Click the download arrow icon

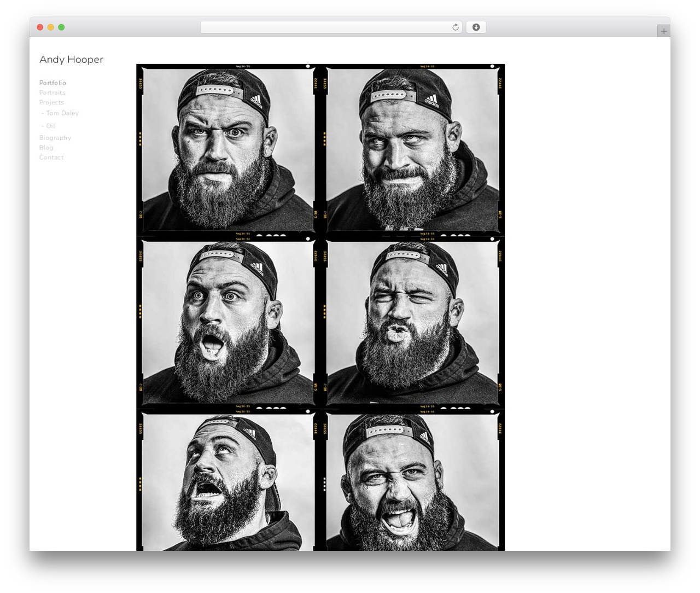(476, 27)
